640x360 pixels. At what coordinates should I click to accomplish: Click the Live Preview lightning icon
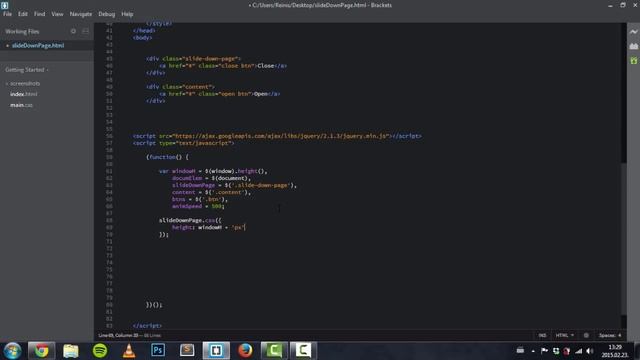point(633,31)
